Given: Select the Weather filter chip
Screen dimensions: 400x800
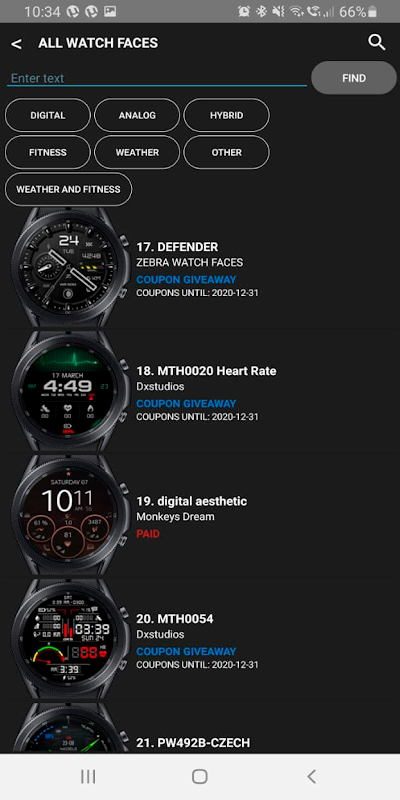Looking at the screenshot, I should [137, 152].
